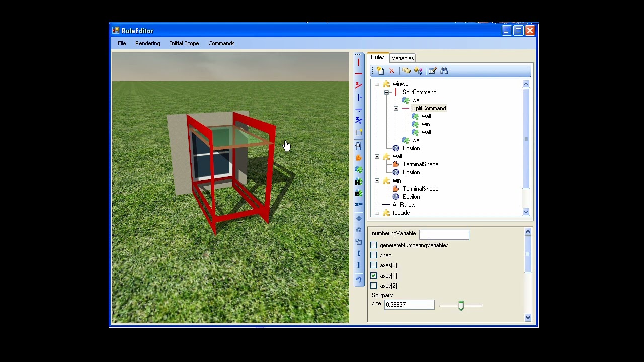Open the Initial Scope menu
Image resolution: width=644 pixels, height=362 pixels.
pos(184,43)
